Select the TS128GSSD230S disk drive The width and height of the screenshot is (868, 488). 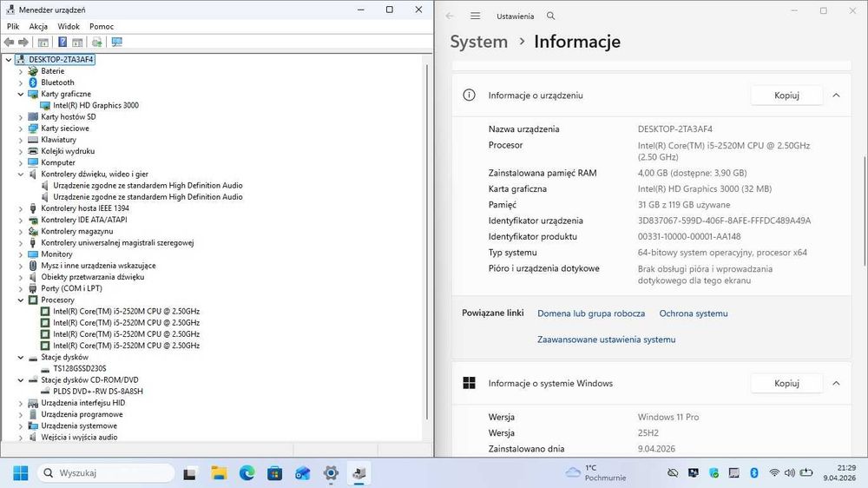point(80,368)
